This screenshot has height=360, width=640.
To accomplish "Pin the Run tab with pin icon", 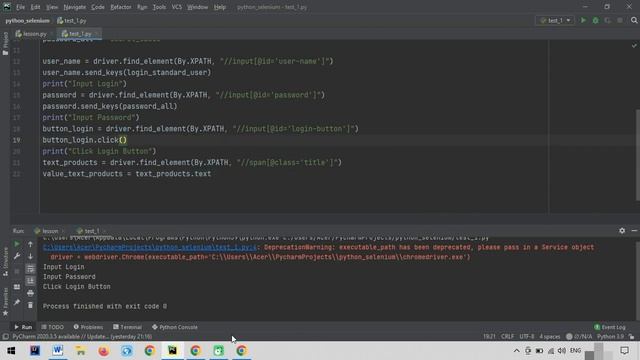I will pos(17,302).
